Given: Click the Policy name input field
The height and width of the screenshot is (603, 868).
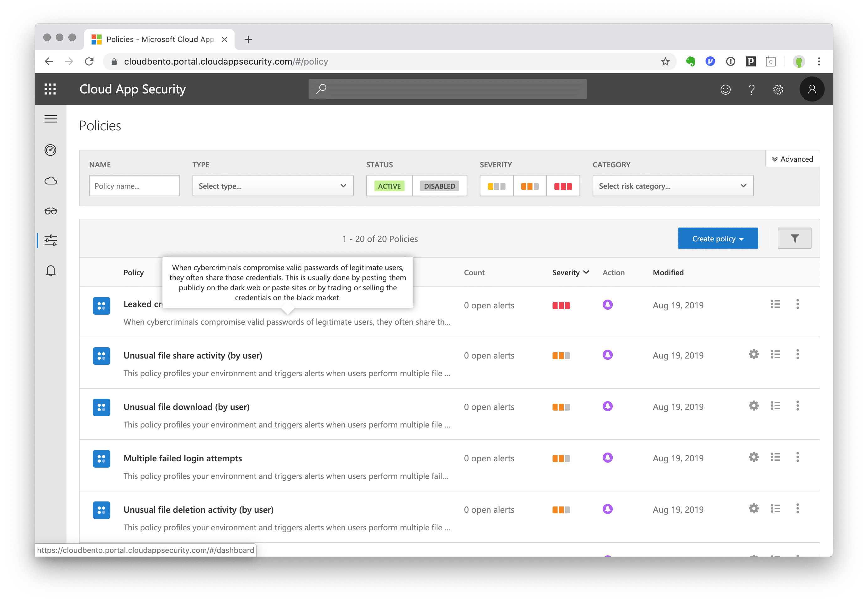Looking at the screenshot, I should point(134,186).
